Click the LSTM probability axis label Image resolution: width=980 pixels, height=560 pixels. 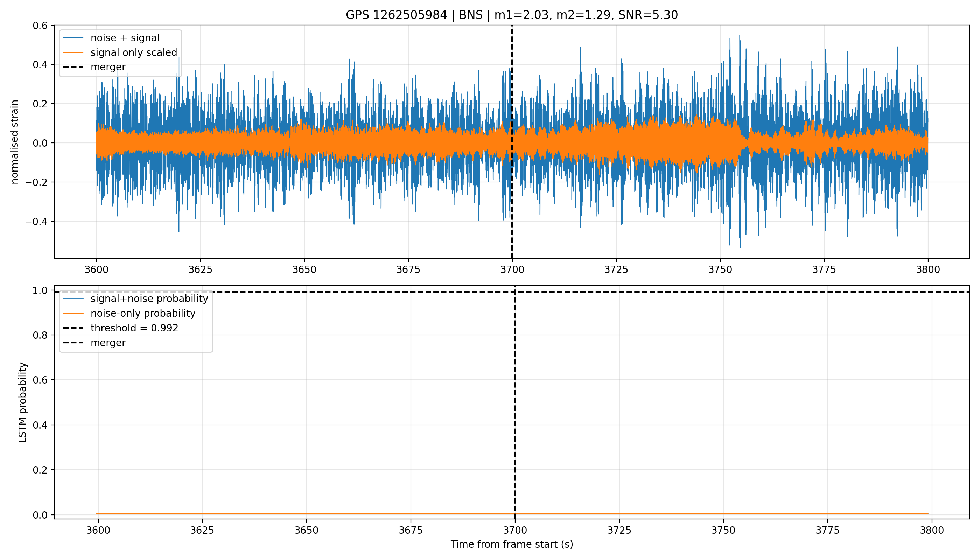click(x=23, y=402)
